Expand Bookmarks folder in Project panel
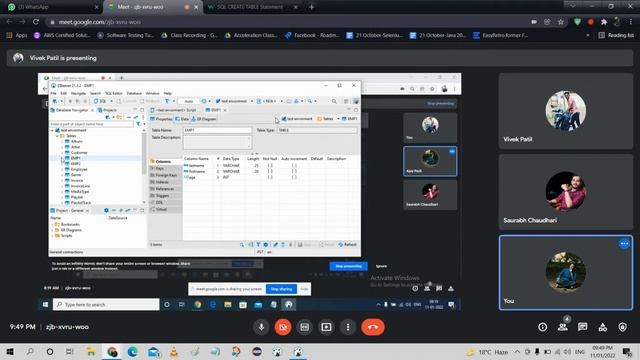This screenshot has height=360, width=640. [x=52, y=224]
